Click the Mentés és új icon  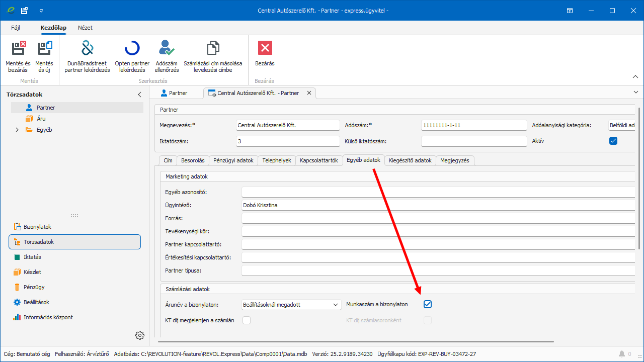click(x=44, y=56)
